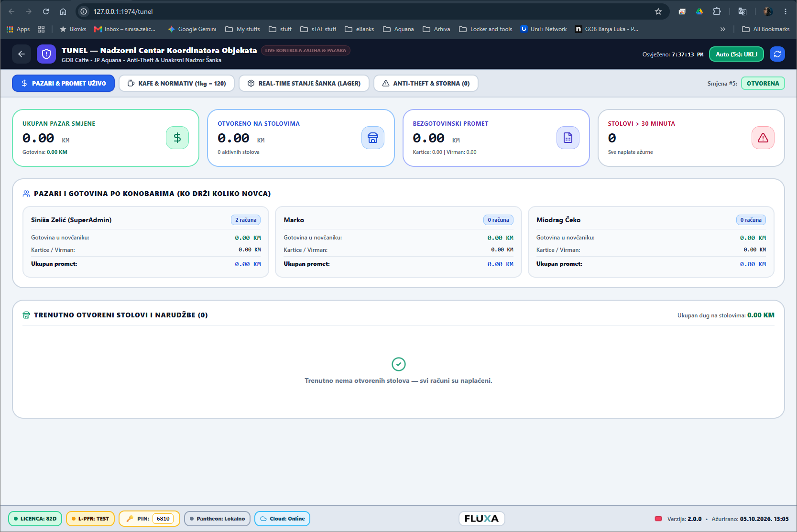Screen dimensions: 797x532
Task: Reload the page in the browser toolbar
Action: [x=46, y=11]
